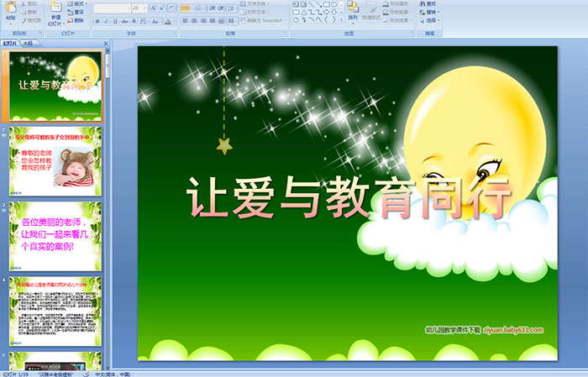Open the Line Spacing dropdown

[232, 8]
